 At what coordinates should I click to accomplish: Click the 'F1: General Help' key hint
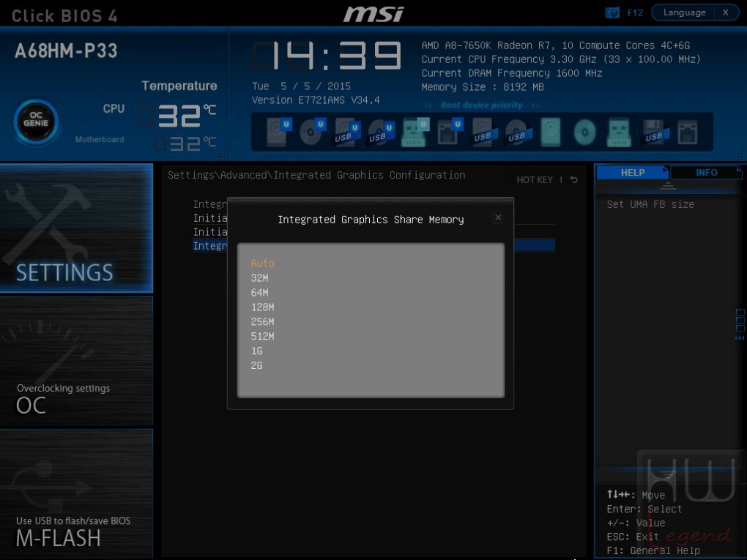point(653,550)
